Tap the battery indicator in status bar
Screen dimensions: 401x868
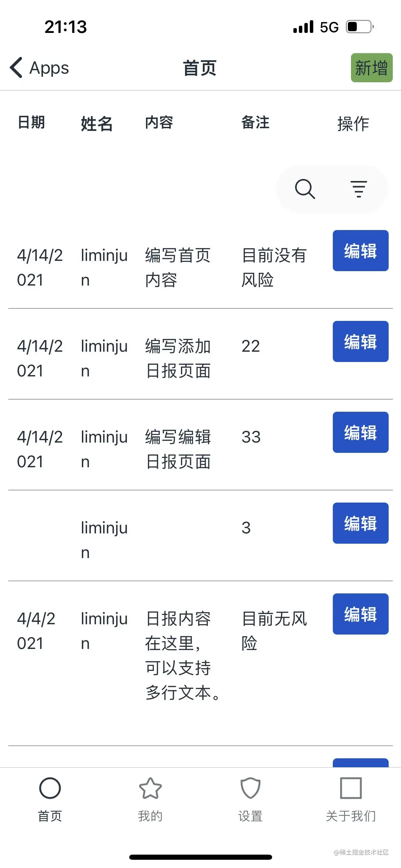point(360,27)
